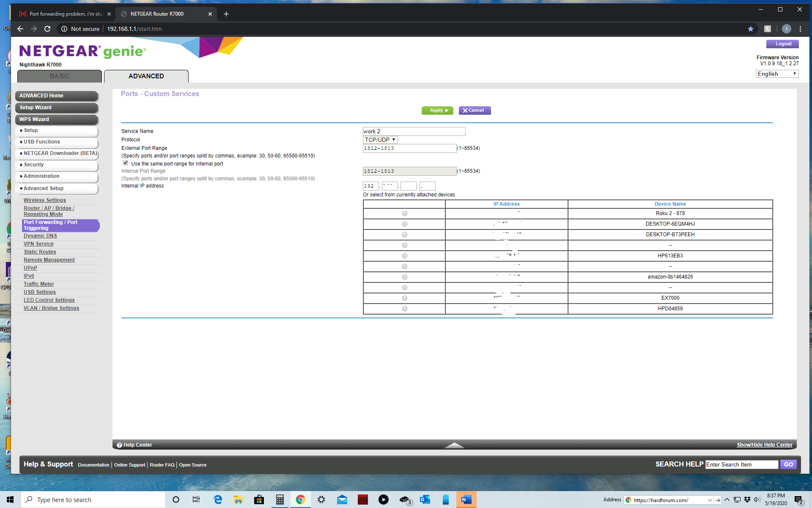Image resolution: width=812 pixels, height=508 pixels.
Task: Open Microsoft Store taskbar icon
Action: point(259,500)
